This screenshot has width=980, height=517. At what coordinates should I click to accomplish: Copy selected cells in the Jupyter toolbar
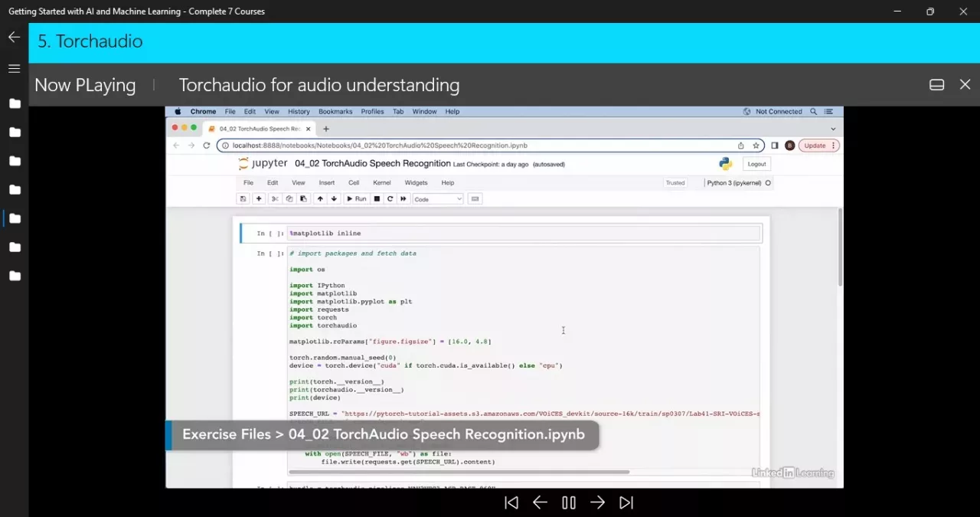(x=289, y=199)
